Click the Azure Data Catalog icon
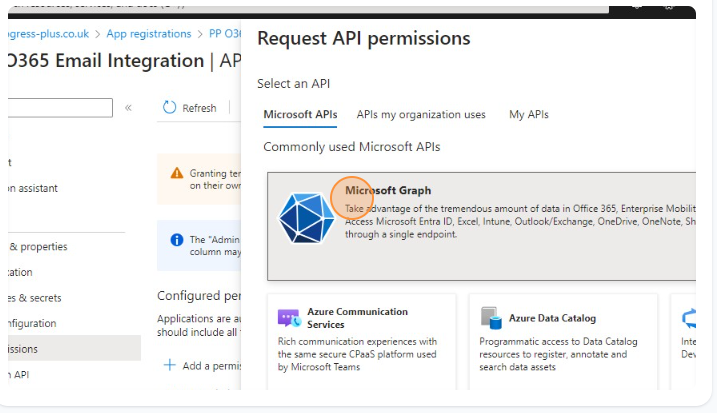This screenshot has width=717, height=413. (491, 318)
